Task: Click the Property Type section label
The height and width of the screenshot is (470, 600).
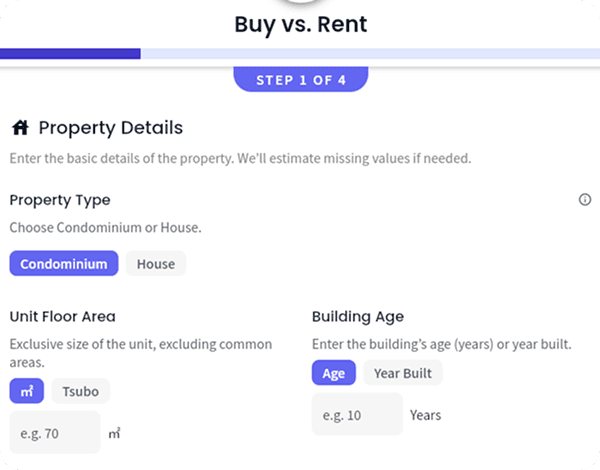Action: tap(60, 200)
